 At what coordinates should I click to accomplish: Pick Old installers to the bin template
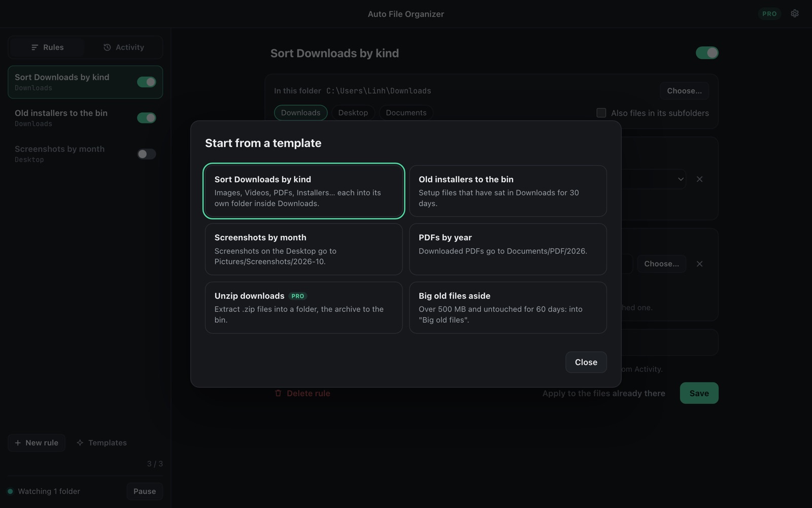(508, 191)
